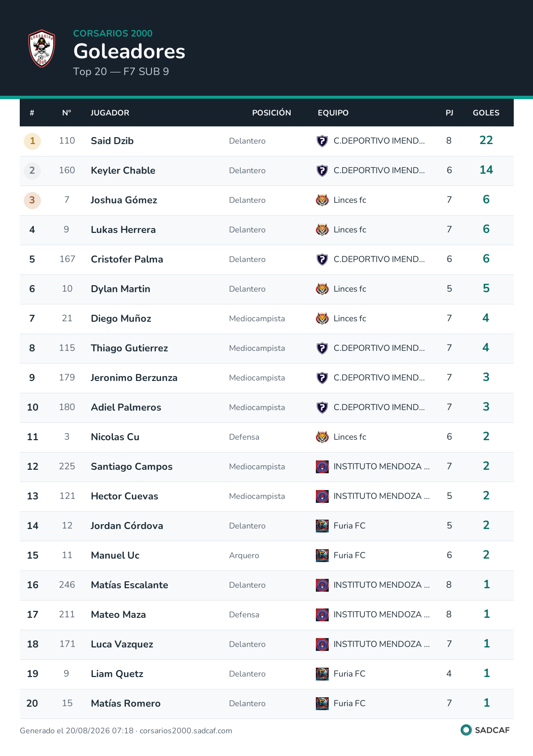The width and height of the screenshot is (533, 756).
Task: Click the Linces fc lynx icon for Joshua Gómez
Action: pyautogui.click(x=322, y=200)
